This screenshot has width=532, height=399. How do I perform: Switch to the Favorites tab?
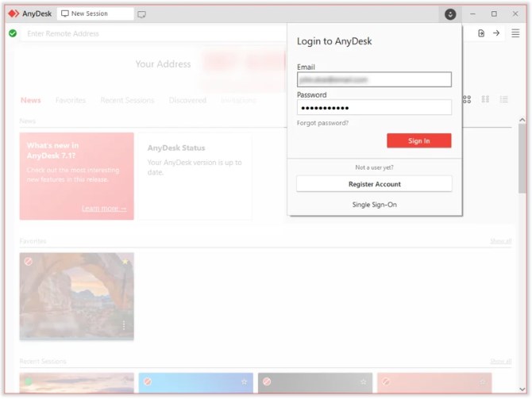pos(71,100)
